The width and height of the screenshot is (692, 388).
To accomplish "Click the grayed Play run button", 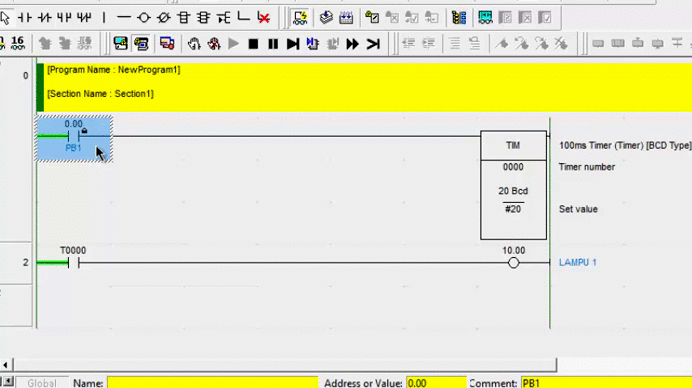I will 233,44.
